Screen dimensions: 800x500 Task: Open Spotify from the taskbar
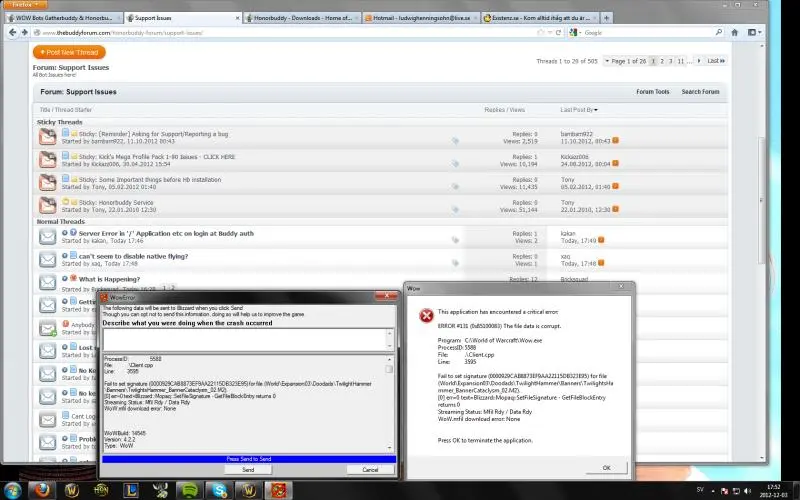[190, 490]
